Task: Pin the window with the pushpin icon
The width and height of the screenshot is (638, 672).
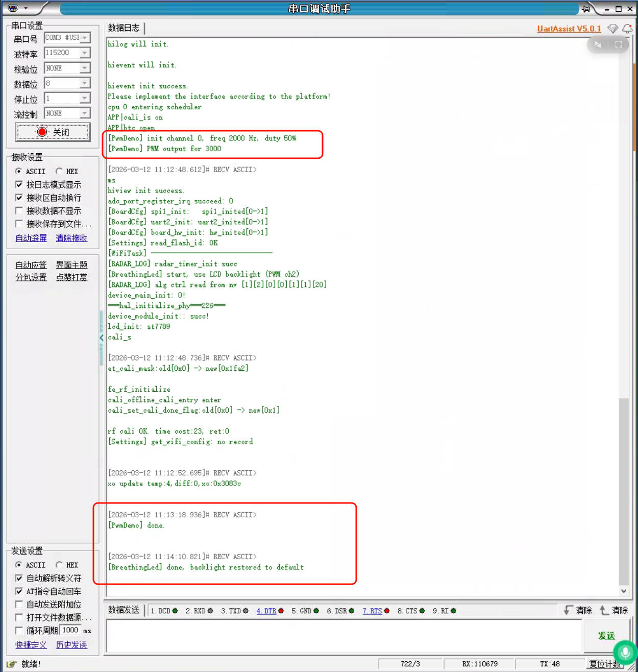Action: point(586,9)
